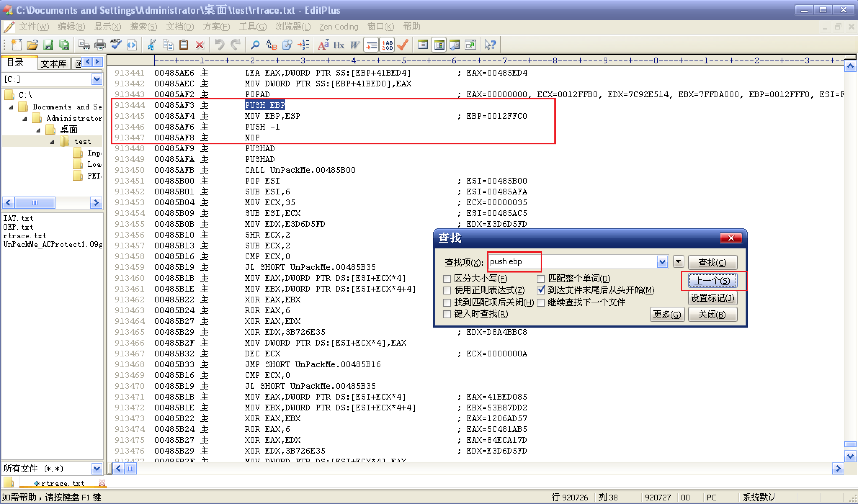Select the Cut tool on the toolbar
Screen dimensions: 858x504
[151, 45]
